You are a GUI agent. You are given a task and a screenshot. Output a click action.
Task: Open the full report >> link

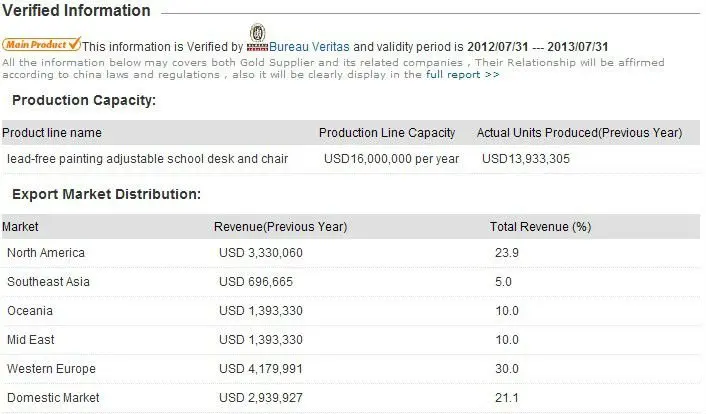pyautogui.click(x=462, y=74)
